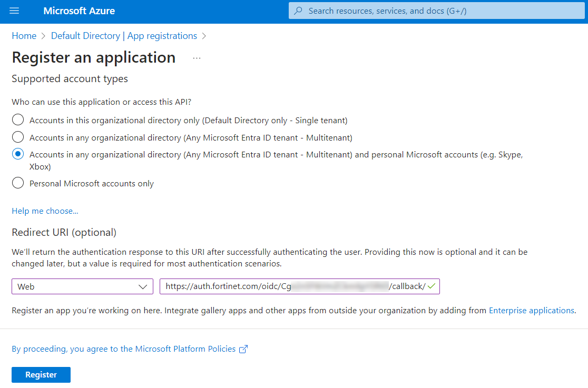Open the hamburger portal menu
The width and height of the screenshot is (588, 388).
pos(14,11)
